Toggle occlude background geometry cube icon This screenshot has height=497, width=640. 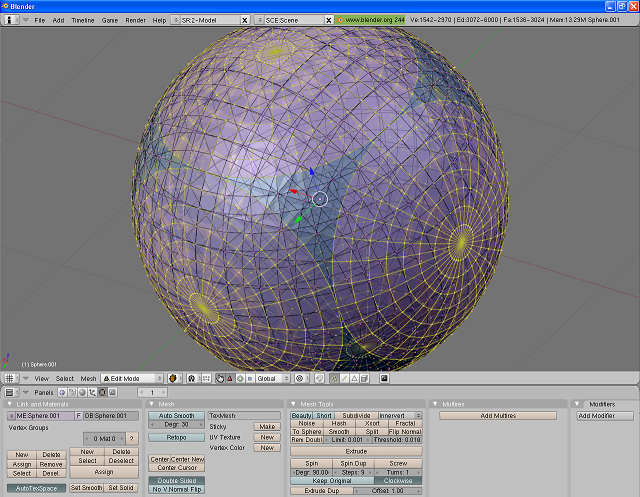point(364,378)
